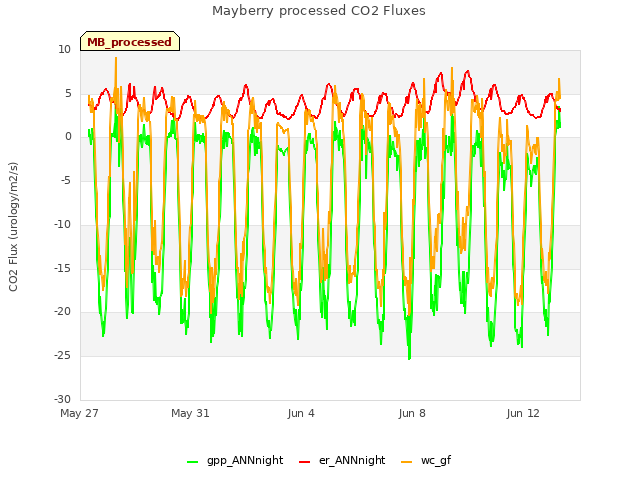The height and width of the screenshot is (480, 640).
Task: Click the chart title Mayberry processed CO2 Fluxes
Action: [319, 11]
